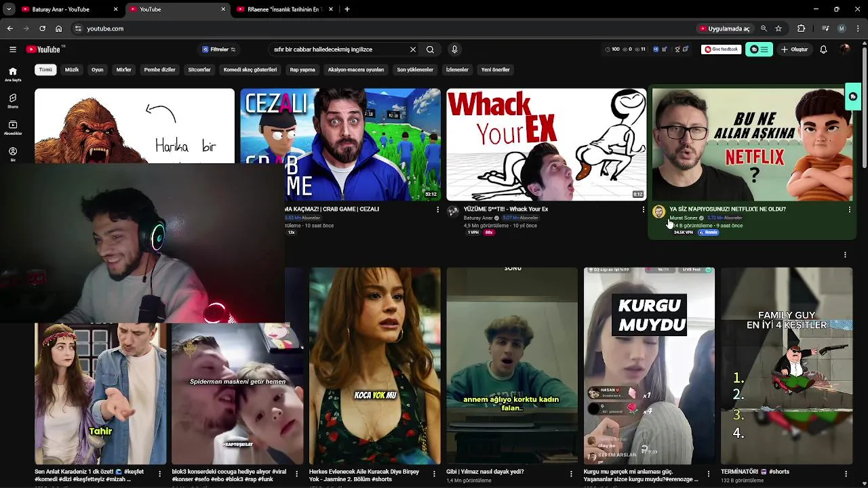Open the account avatar menu
This screenshot has width=868, height=488.
[x=845, y=49]
